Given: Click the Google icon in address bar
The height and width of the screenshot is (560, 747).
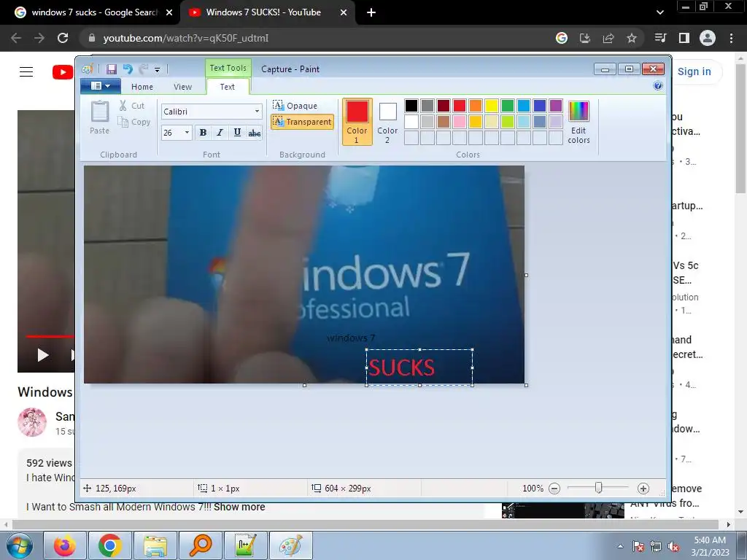Looking at the screenshot, I should click(562, 38).
